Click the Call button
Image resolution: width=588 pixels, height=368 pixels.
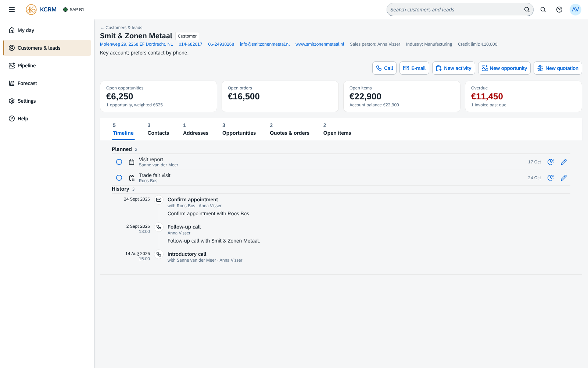click(384, 68)
